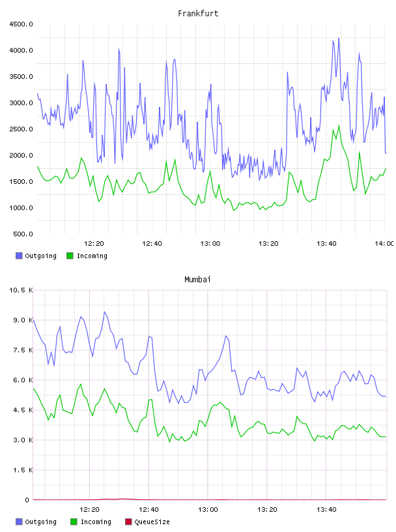
Task: Click the 9.0 K y-axis label on the Mumbai chart
Action: 23,320
